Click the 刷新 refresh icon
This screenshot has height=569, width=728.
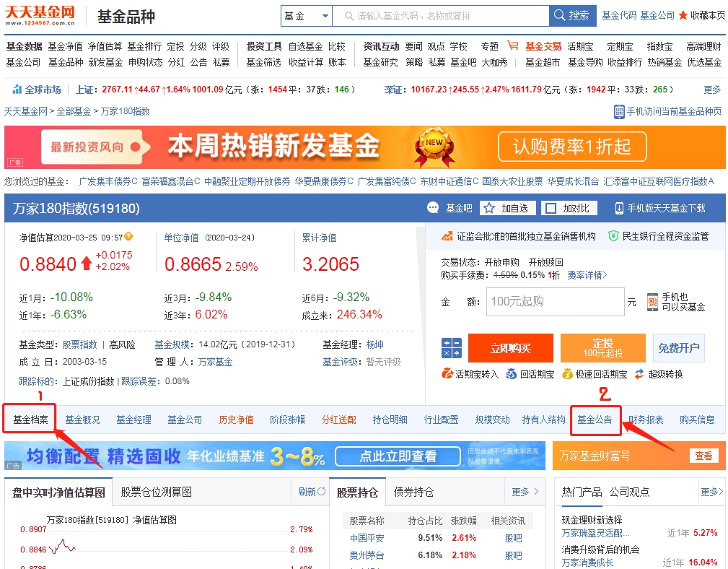tap(321, 492)
